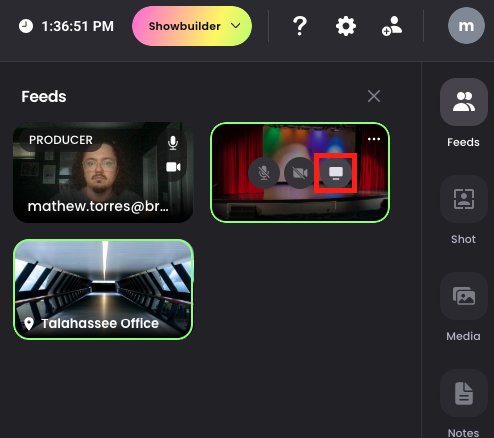
Task: Open settings via the gear icon
Action: pos(346,26)
